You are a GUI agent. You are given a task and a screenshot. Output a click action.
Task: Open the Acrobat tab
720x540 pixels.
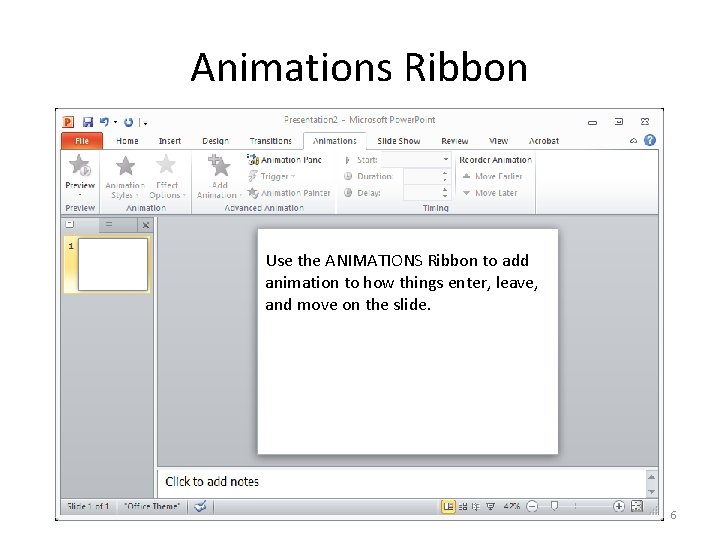coord(544,141)
